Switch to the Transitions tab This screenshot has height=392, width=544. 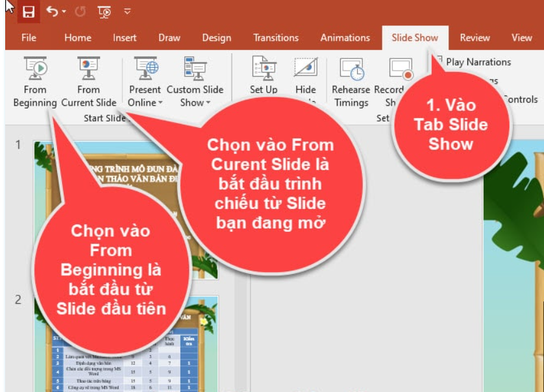[276, 38]
